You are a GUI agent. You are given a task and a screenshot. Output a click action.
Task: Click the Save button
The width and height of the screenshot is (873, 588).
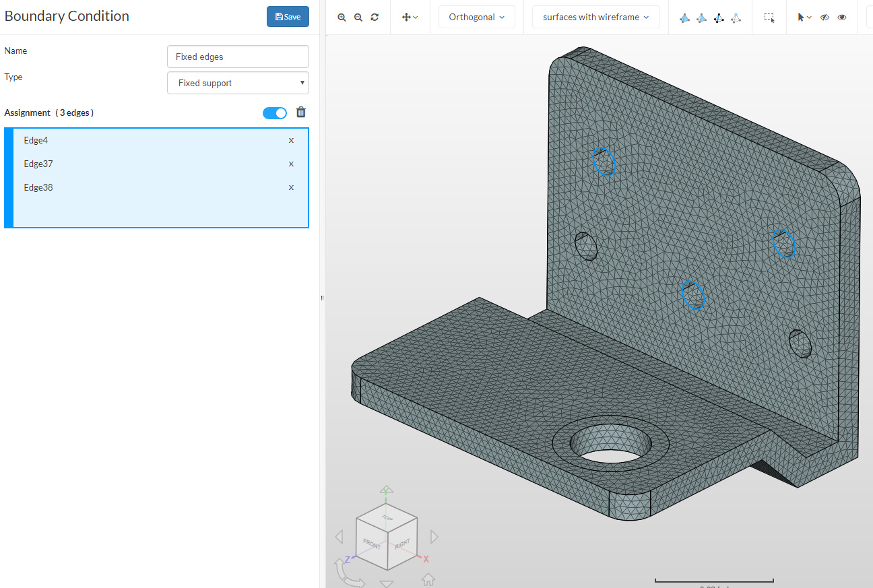[288, 16]
